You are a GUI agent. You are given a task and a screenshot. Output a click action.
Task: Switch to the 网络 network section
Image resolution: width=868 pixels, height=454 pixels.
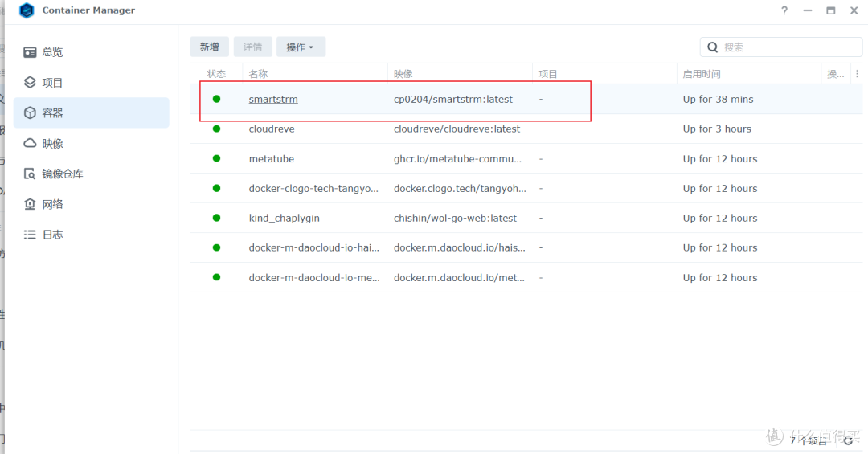[x=92, y=204]
